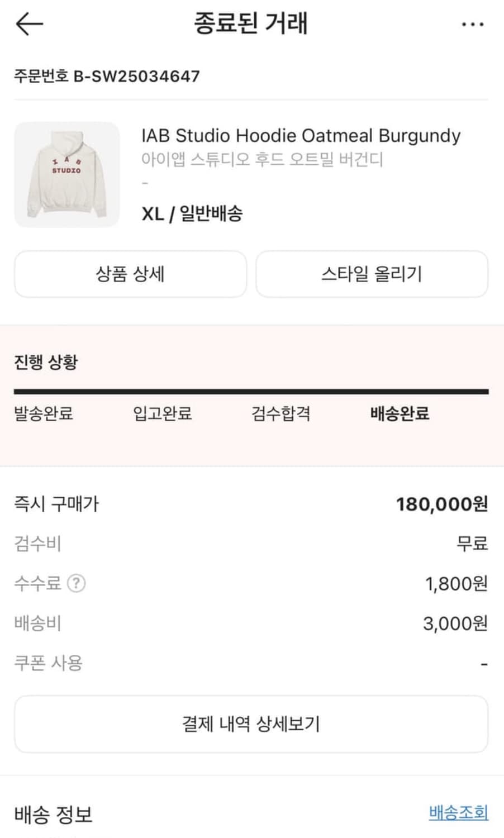Tap the 스타일 올리기 button

click(x=372, y=274)
